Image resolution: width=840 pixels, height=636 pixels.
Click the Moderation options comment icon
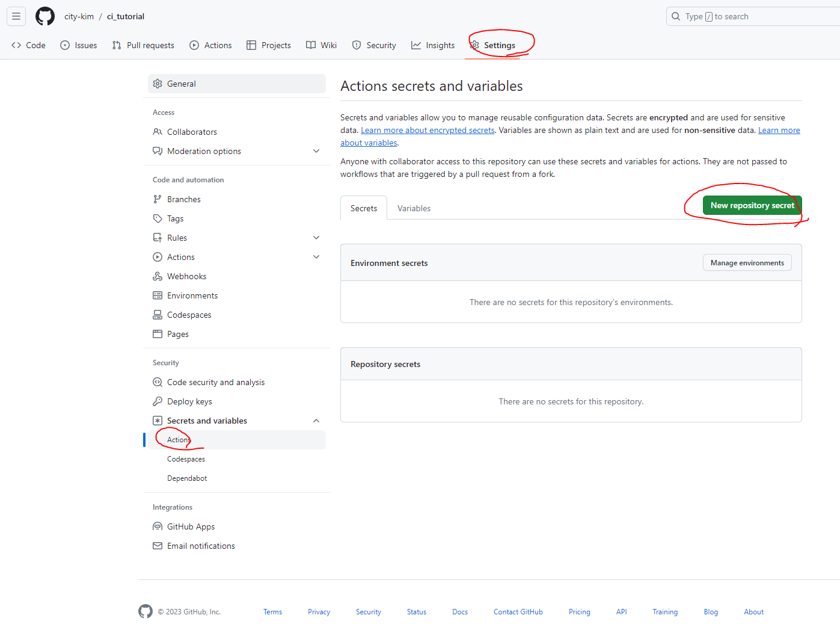pos(158,151)
